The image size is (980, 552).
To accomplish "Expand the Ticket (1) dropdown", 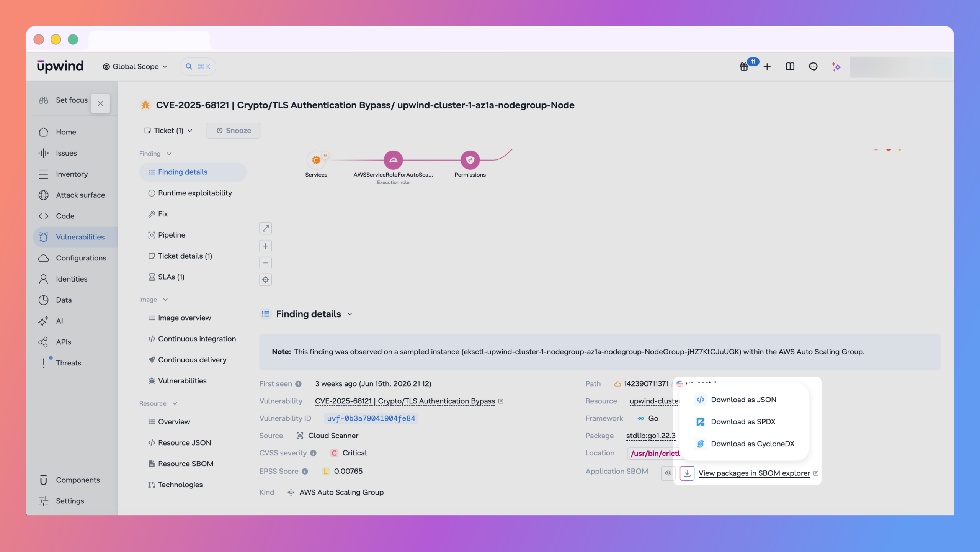I will tap(168, 131).
